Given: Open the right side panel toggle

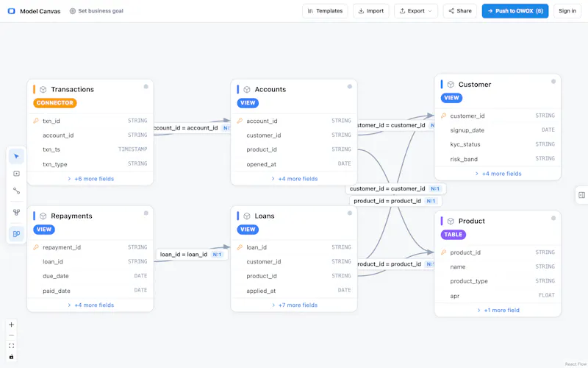Looking at the screenshot, I should pyautogui.click(x=581, y=195).
